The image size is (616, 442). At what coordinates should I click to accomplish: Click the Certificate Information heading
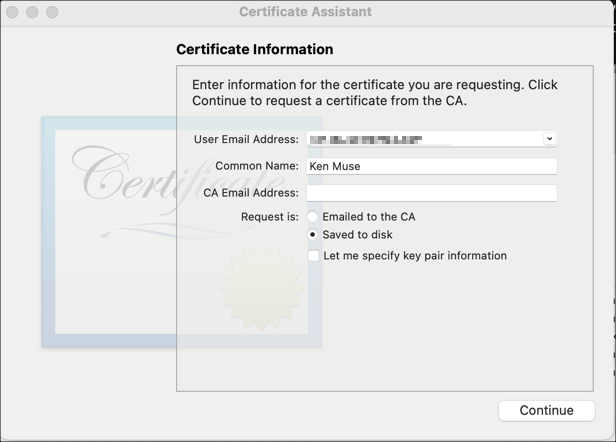[254, 49]
